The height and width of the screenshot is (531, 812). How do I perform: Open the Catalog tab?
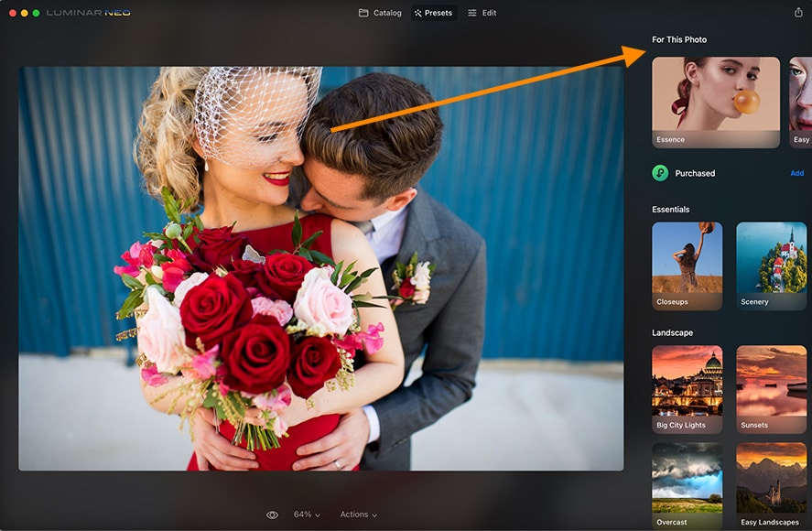coord(380,13)
